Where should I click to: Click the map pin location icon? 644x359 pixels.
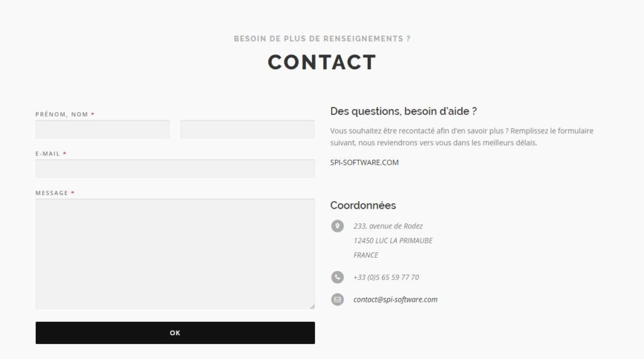point(337,226)
